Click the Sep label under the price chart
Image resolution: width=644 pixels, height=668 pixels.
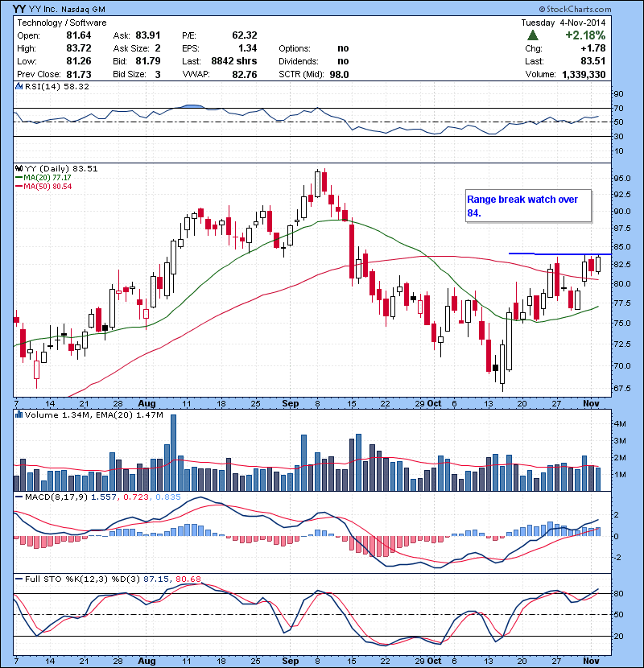291,403
